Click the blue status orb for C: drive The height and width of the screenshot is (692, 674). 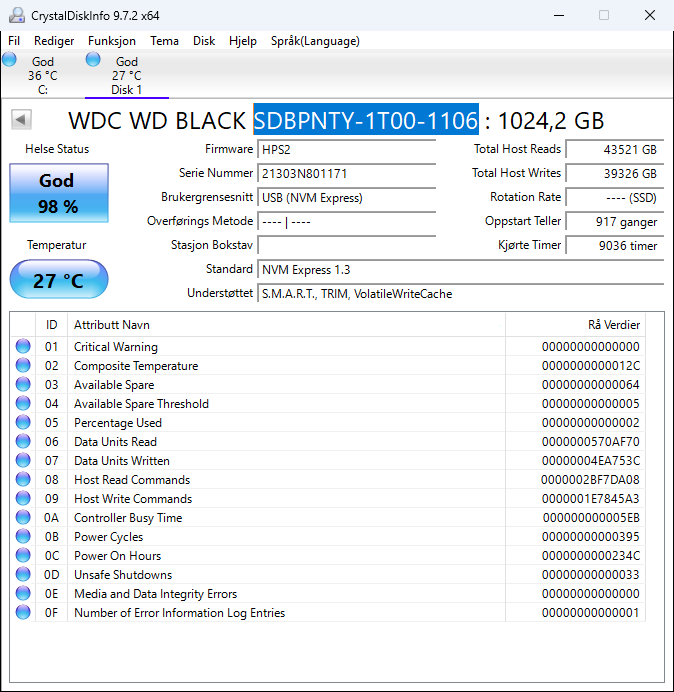pyautogui.click(x=9, y=59)
